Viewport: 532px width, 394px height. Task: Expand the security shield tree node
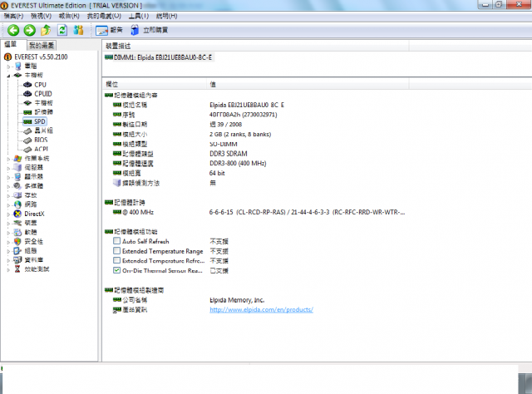click(8, 242)
